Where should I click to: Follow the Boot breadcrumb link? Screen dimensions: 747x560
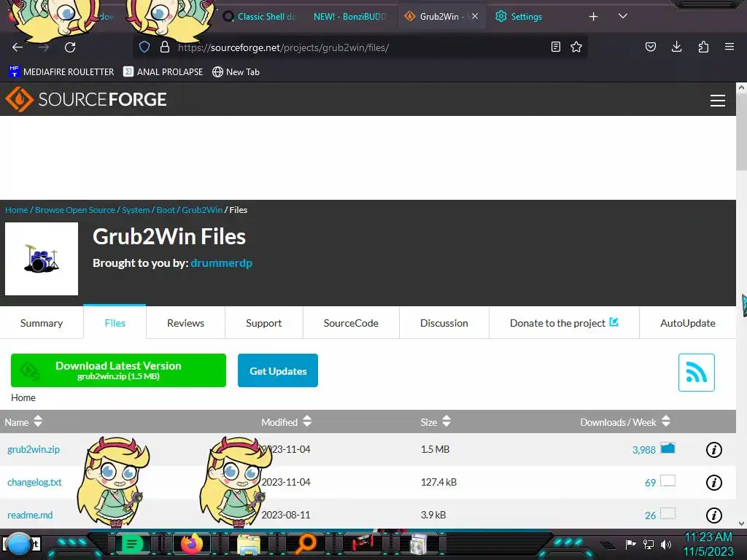coord(166,209)
